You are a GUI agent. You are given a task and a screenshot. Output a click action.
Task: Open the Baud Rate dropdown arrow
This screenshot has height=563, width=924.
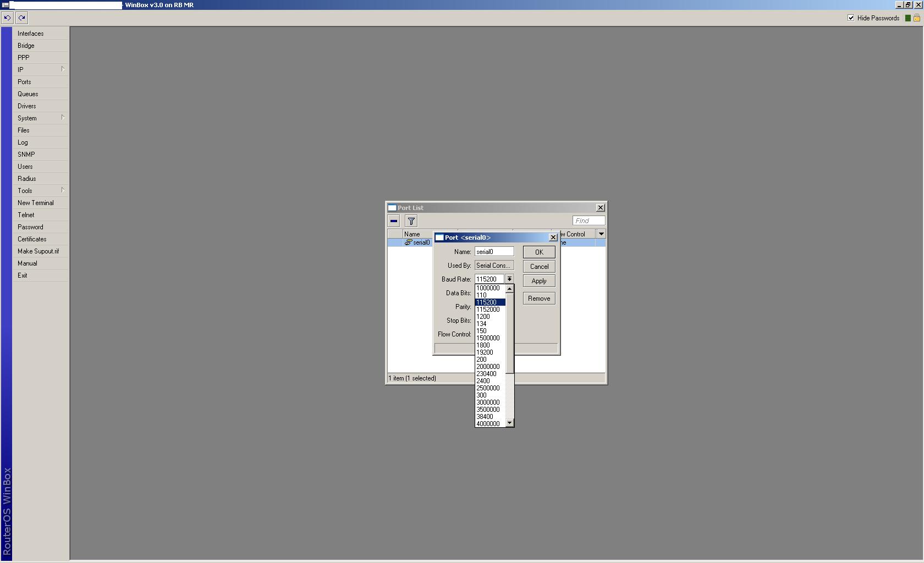tap(509, 279)
